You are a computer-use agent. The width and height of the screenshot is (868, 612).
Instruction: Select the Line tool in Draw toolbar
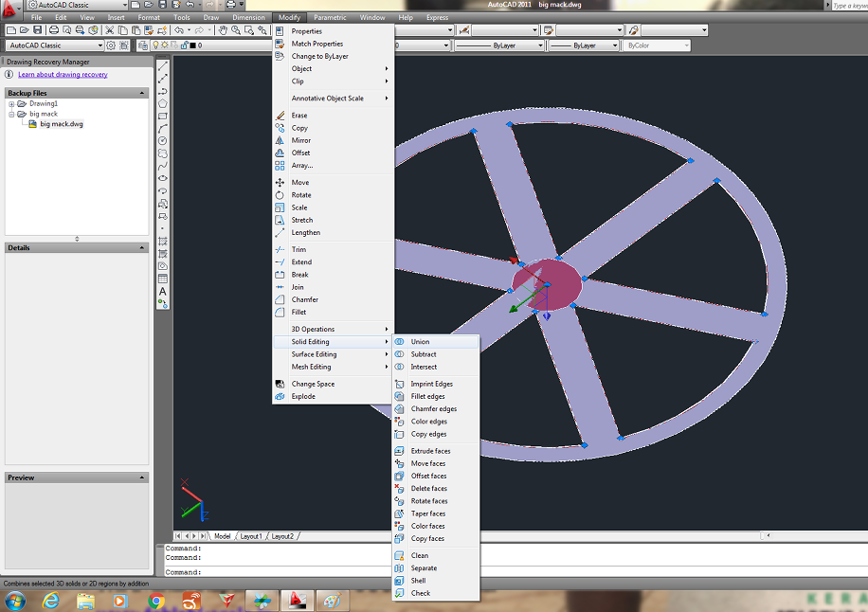point(163,66)
